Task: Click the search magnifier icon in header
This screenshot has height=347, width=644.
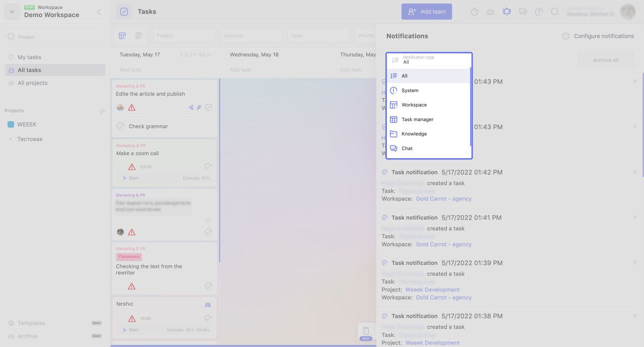Action: tap(555, 12)
